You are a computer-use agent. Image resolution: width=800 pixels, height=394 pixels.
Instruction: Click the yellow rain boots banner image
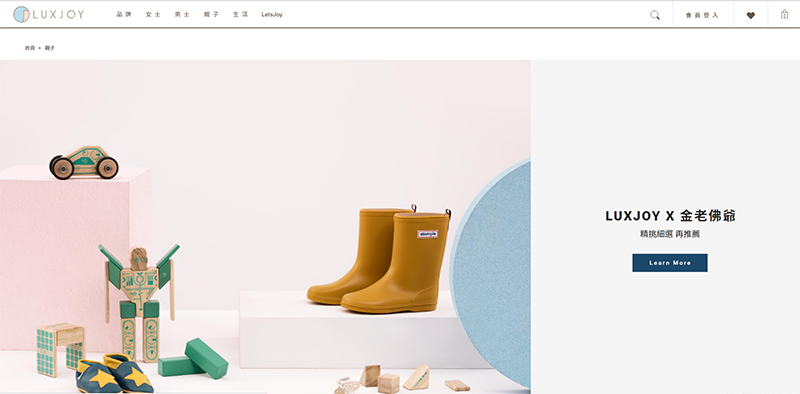(x=265, y=227)
